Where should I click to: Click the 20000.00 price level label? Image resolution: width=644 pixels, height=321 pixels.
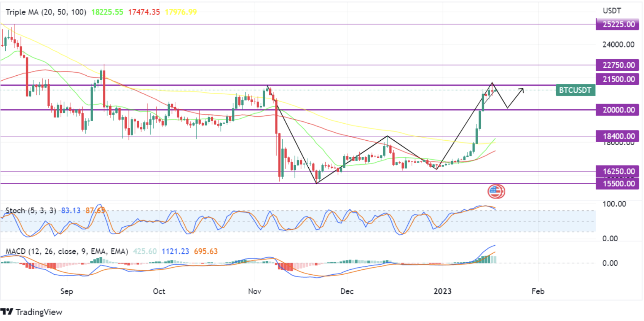617,110
